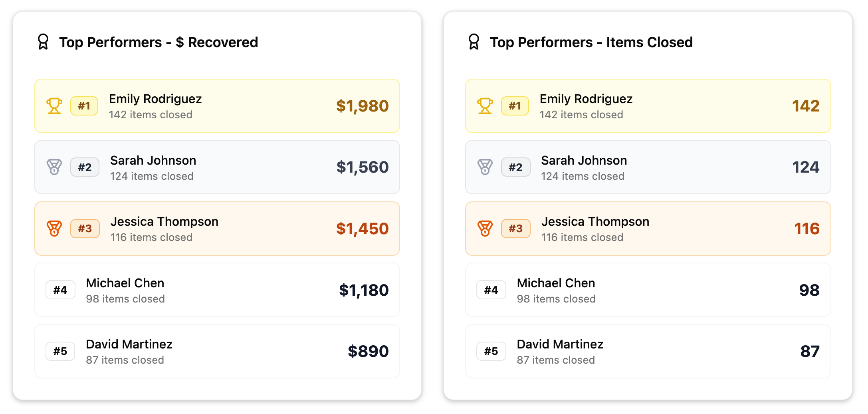Click the Top Performers - $ Recovered heading
This screenshot has height=414, width=868.
(159, 42)
